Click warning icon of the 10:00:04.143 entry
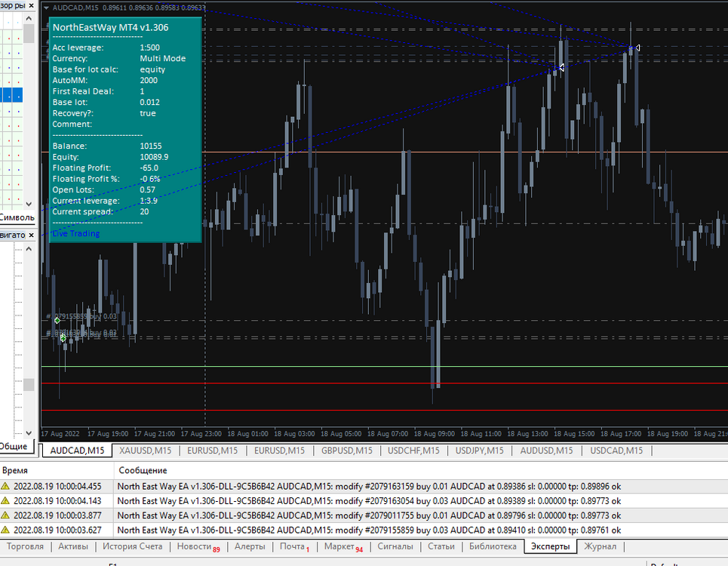The width and height of the screenshot is (728, 566). [5, 500]
